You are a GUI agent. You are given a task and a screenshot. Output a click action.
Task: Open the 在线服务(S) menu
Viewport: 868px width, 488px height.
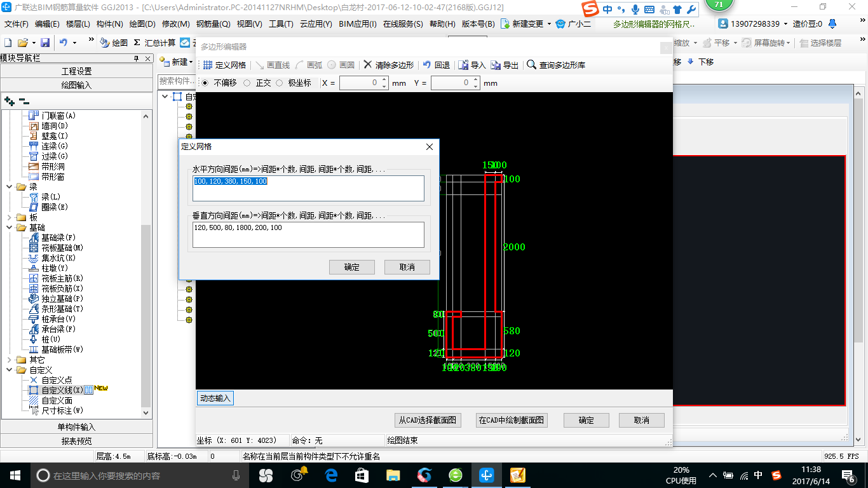[403, 24]
